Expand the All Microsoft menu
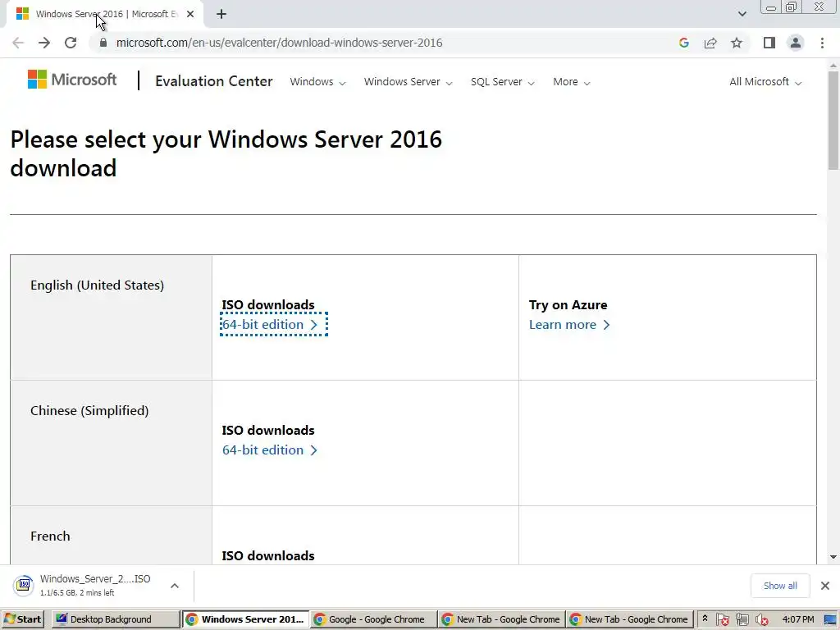The image size is (840, 630). point(765,82)
